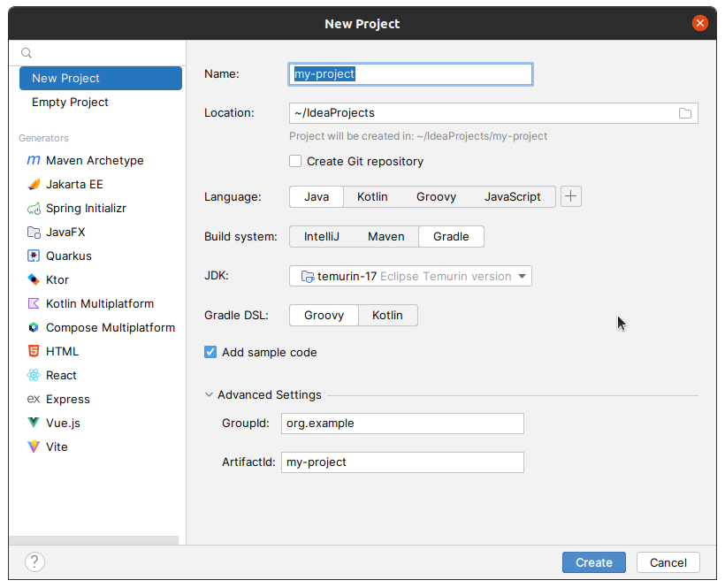Choose the React generator label

point(61,376)
